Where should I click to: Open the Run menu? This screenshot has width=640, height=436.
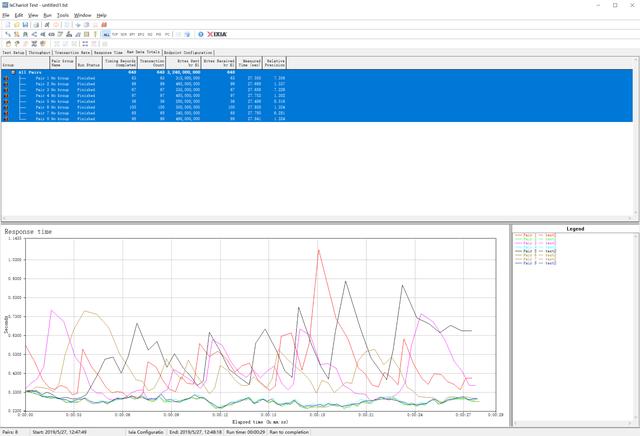(x=46, y=15)
